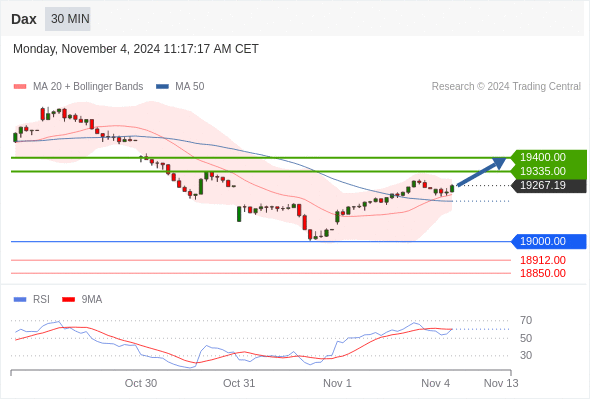Click the Nov 4 date axis label
The height and width of the screenshot is (400, 590).
(435, 383)
